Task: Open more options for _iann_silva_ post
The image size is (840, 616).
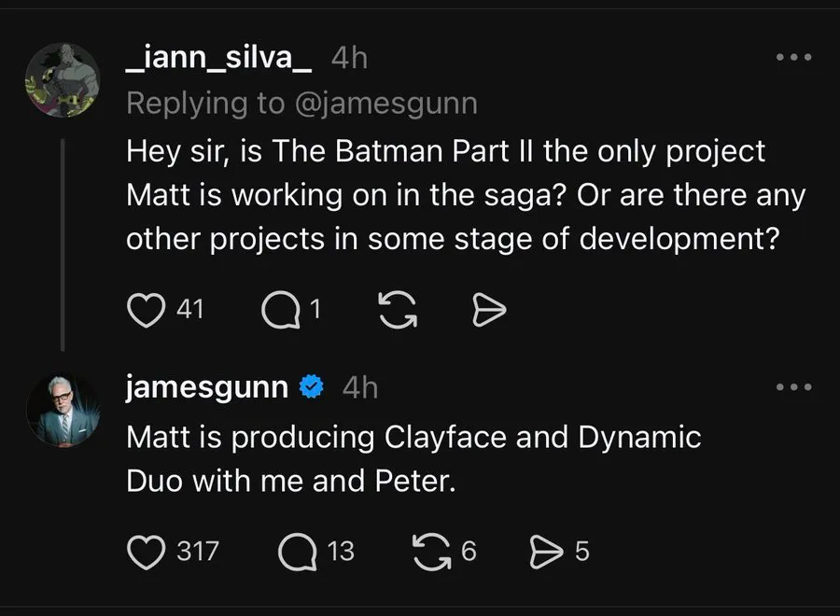Action: pos(793,58)
